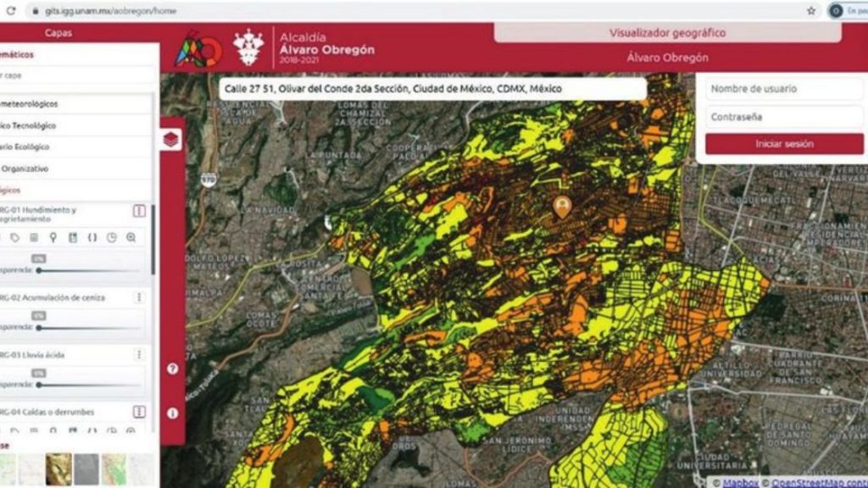868x488 pixels.
Task: Open the help question mark icon
Action: coord(172,369)
